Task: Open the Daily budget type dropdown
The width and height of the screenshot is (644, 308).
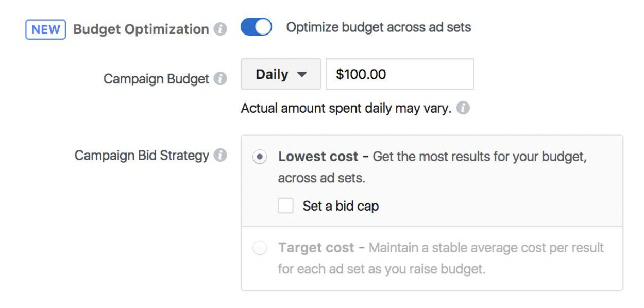Action: click(x=281, y=74)
